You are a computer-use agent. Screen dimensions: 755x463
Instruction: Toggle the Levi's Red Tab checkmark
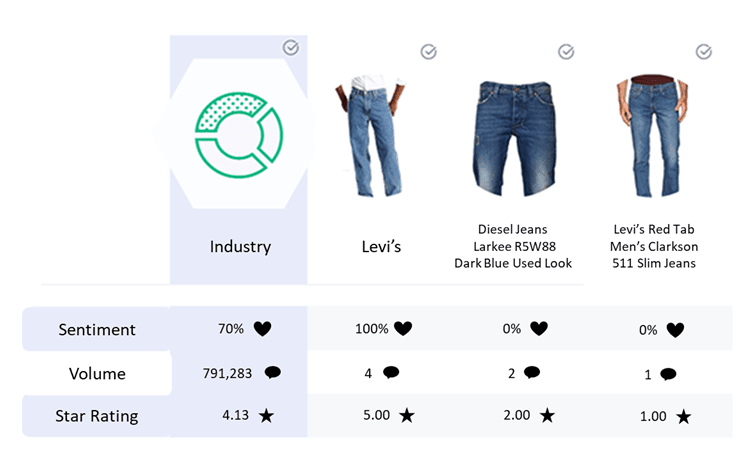(x=704, y=51)
